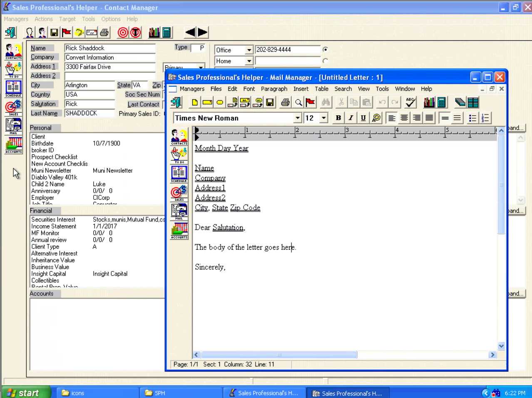Screen dimensions: 532x398
Task: Click the tile windows icon
Action: click(473, 102)
